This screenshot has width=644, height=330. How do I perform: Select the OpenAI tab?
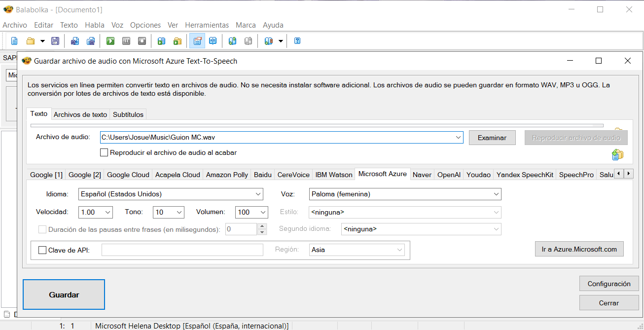tap(449, 175)
